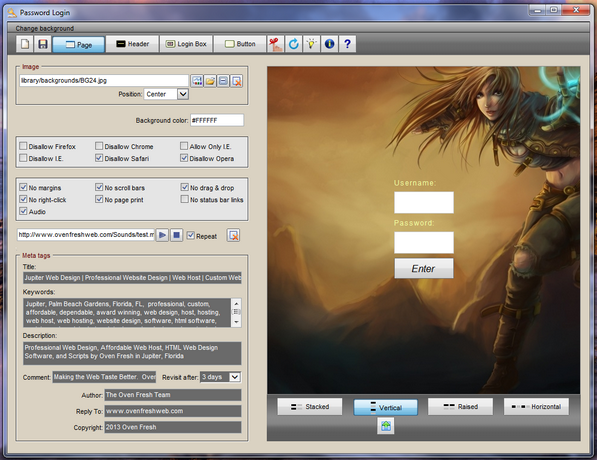Click the key icon in the title bar
This screenshot has width=597, height=460.
point(13,13)
